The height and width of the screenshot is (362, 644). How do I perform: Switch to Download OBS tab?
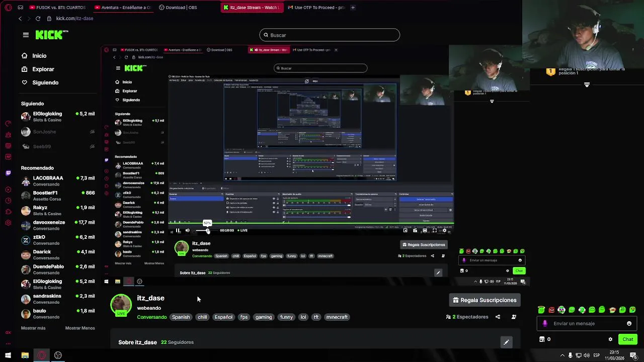(x=178, y=8)
